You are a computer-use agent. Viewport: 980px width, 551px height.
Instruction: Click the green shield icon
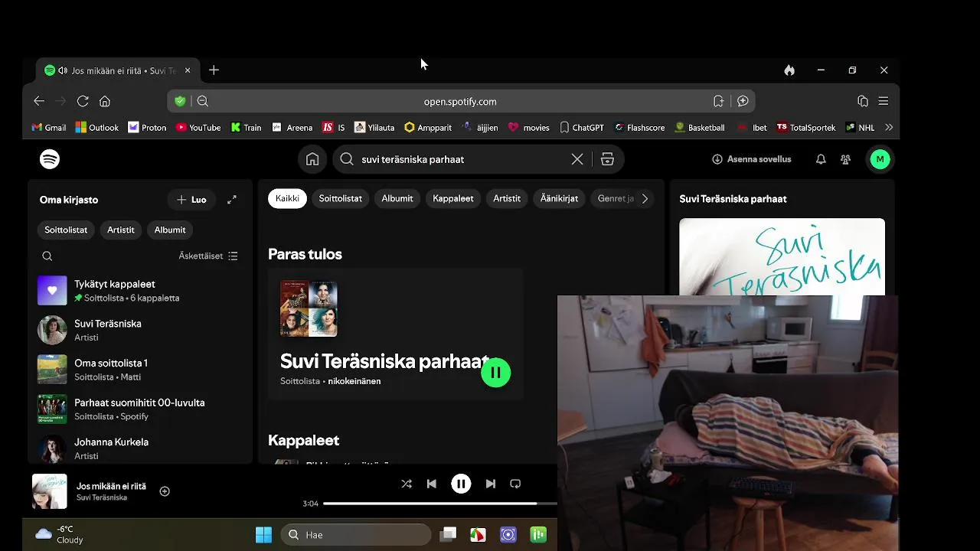180,101
